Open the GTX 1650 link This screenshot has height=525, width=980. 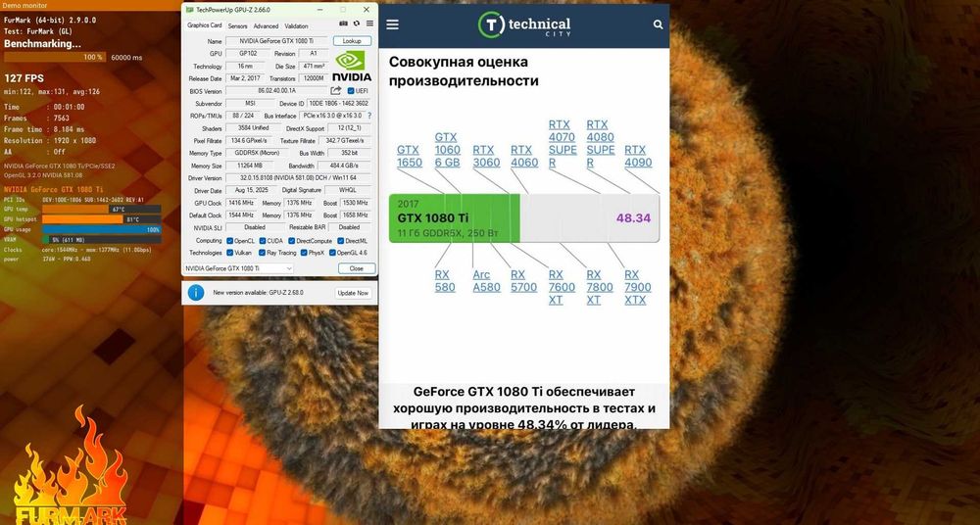410,157
